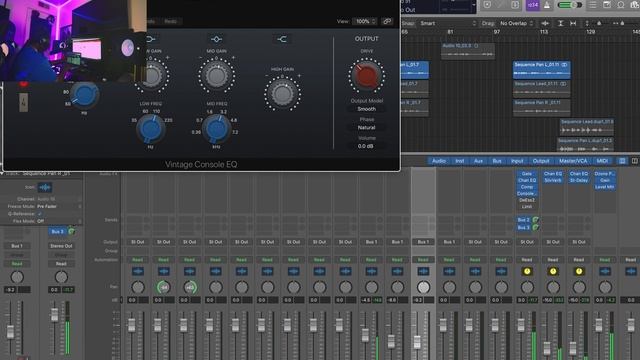Open the SilvVerb plug-in slot
640x360 pixels.
coord(553,180)
